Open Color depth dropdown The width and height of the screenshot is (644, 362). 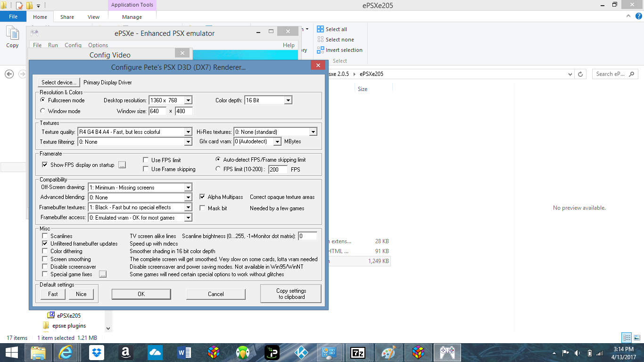pyautogui.click(x=288, y=100)
